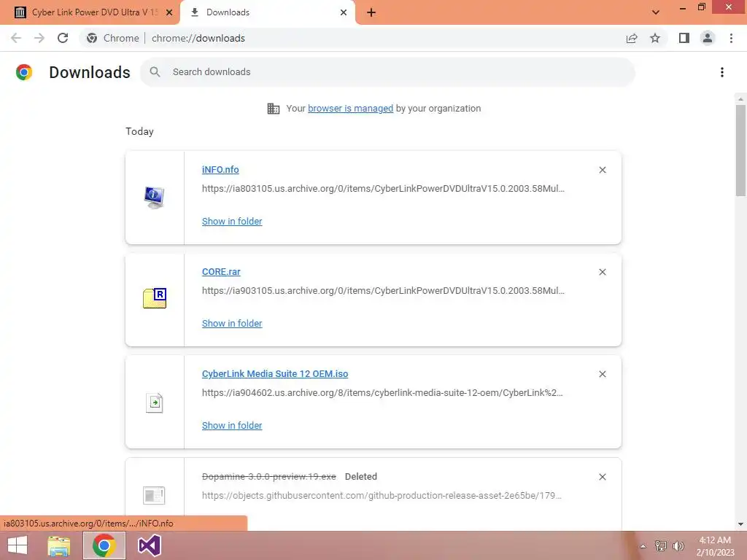
Task: Click the 'Downloads' page heading
Action: coord(90,72)
